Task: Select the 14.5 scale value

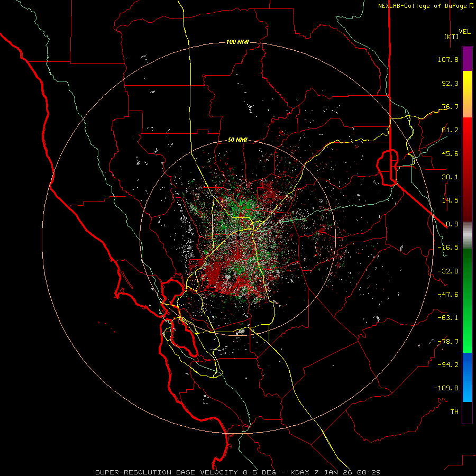Action: 450,200
